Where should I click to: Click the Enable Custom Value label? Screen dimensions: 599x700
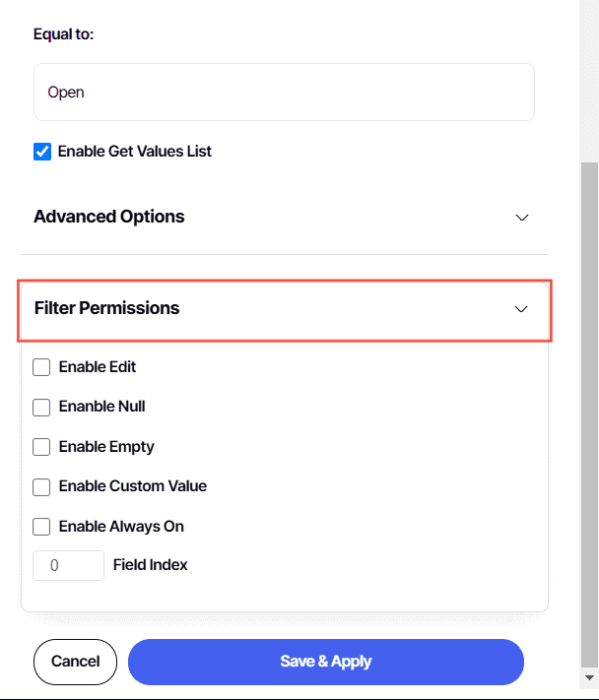point(133,486)
